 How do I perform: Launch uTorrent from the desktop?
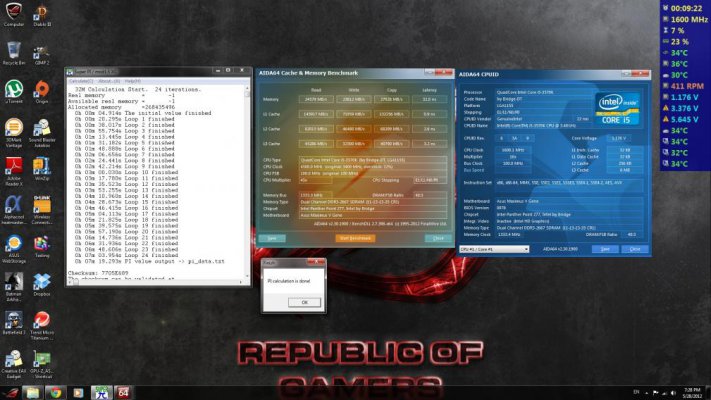(14, 92)
